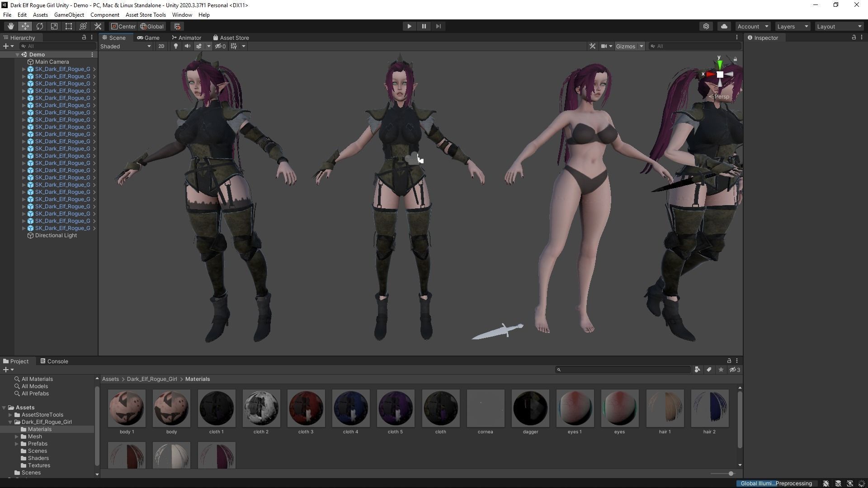Expand the Prefabs folder
868x488 pixels.
click(x=16, y=444)
